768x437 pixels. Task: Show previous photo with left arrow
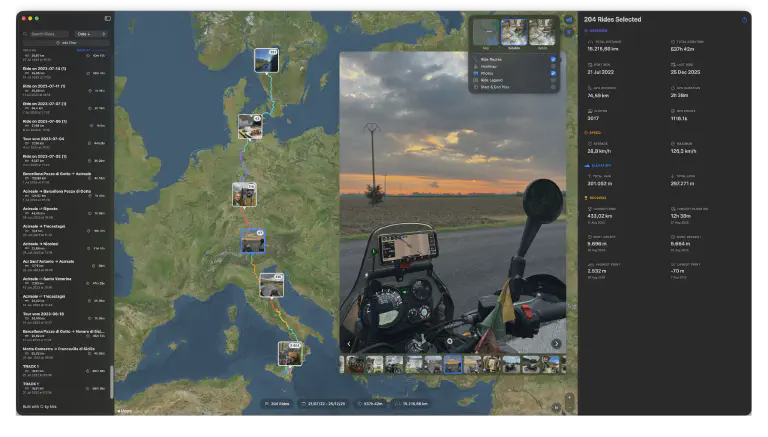(x=349, y=344)
